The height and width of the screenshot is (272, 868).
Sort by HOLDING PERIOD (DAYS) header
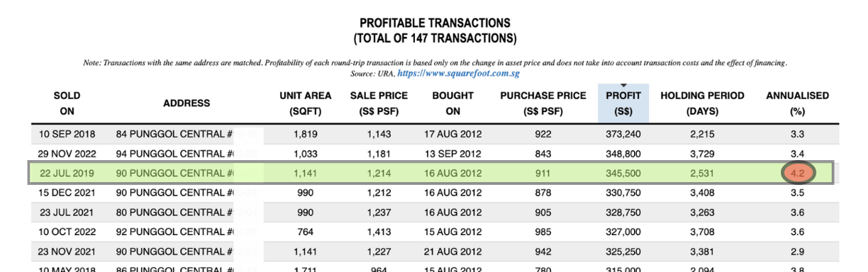(702, 103)
